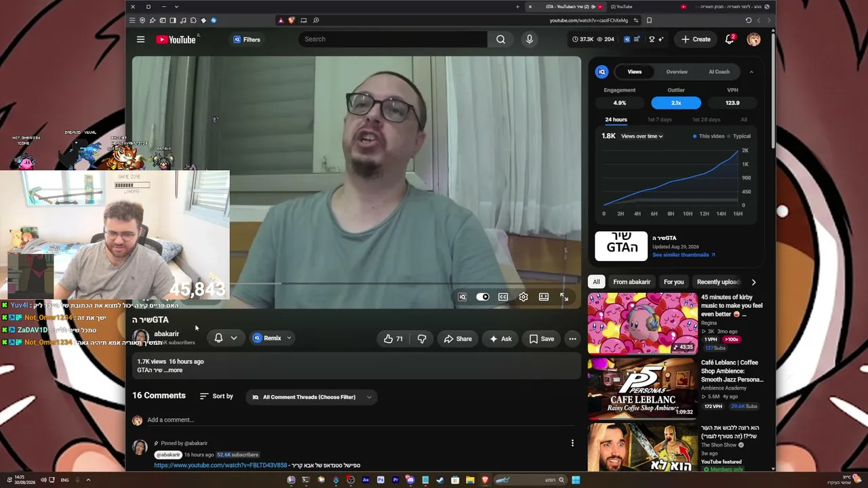868x488 pixels.
Task: Switch to theater mode in the player
Action: point(544,297)
